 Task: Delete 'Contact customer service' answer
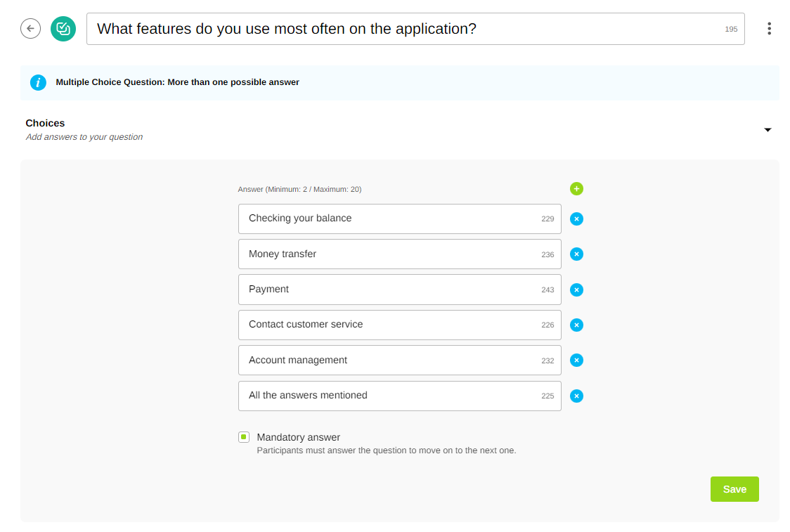[x=576, y=325]
